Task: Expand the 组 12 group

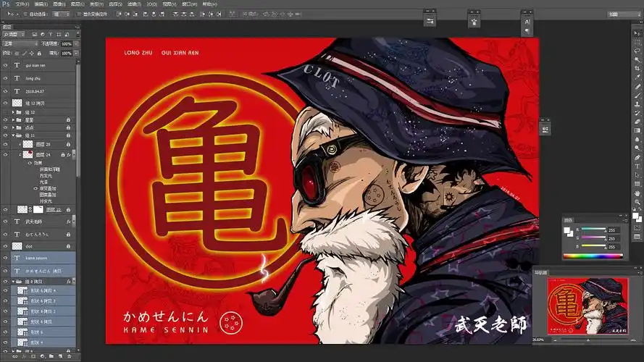Action: click(13, 112)
